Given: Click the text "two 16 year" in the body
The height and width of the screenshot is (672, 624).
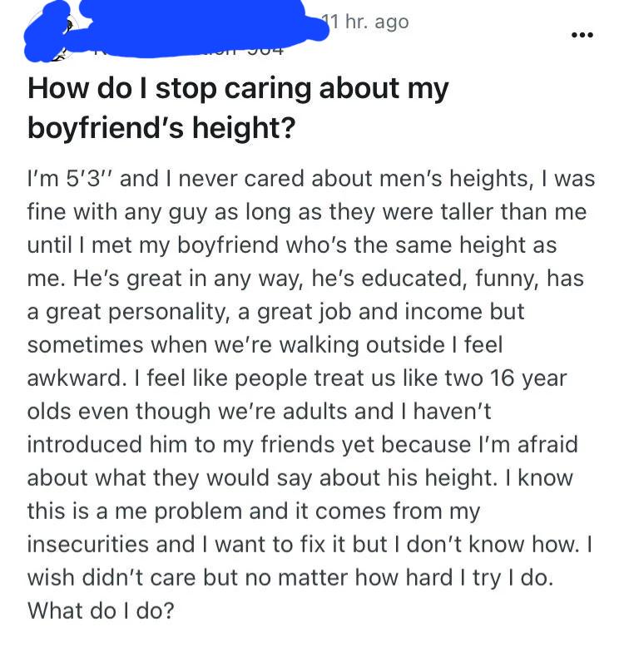Looking at the screenshot, I should [x=506, y=378].
